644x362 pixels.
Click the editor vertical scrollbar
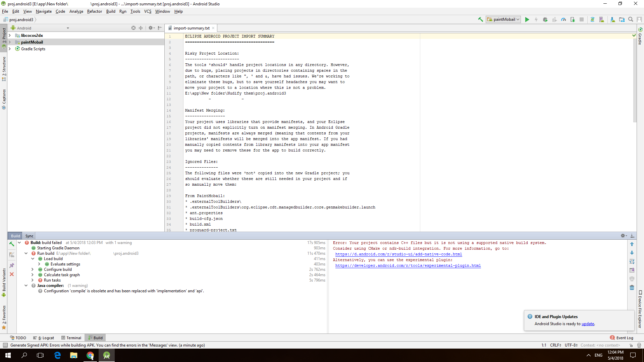(x=635, y=80)
